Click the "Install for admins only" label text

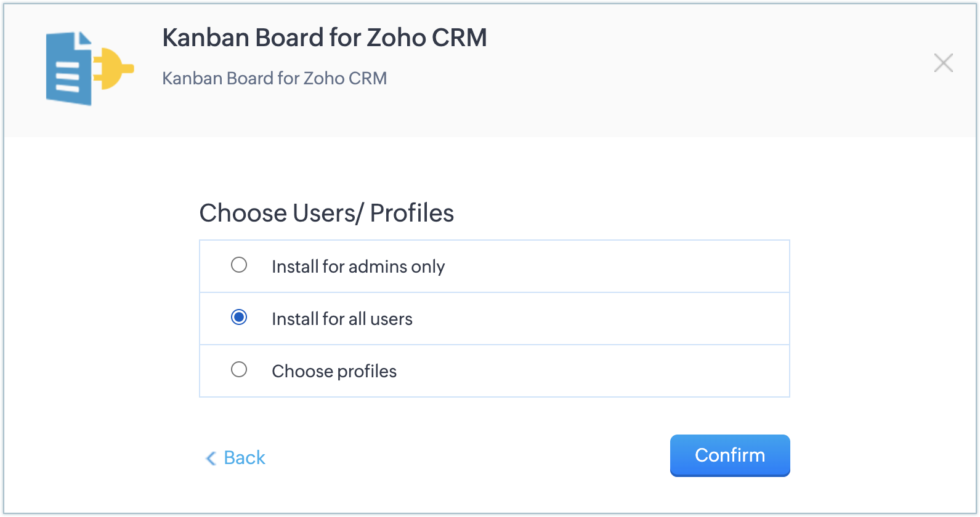coord(358,267)
